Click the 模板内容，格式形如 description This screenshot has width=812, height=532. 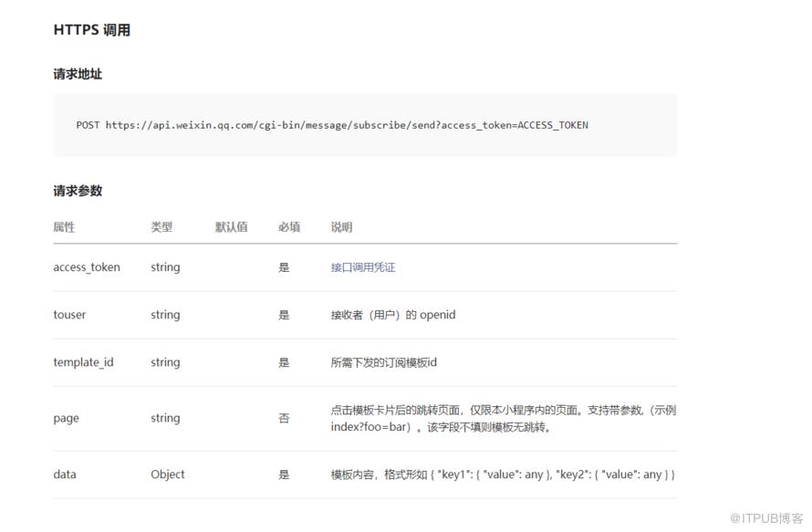click(503, 475)
